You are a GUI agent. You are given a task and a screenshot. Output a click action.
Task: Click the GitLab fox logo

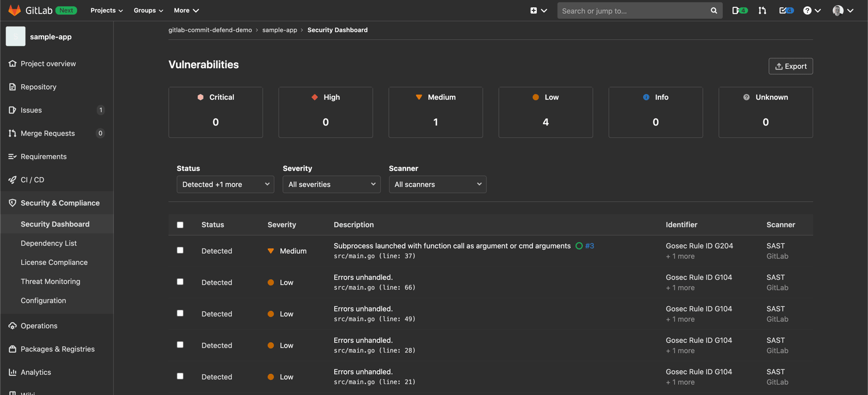pos(14,10)
